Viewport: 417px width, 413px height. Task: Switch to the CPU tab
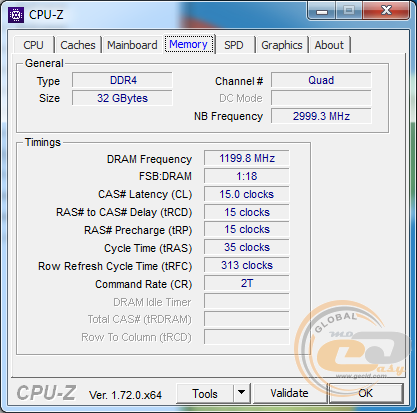[33, 45]
